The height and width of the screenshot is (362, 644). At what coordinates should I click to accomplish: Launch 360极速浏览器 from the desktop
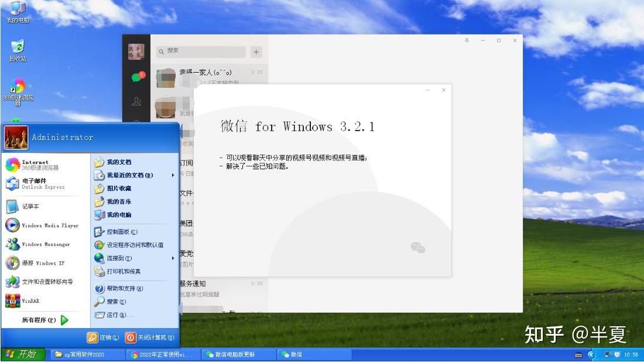click(x=18, y=88)
